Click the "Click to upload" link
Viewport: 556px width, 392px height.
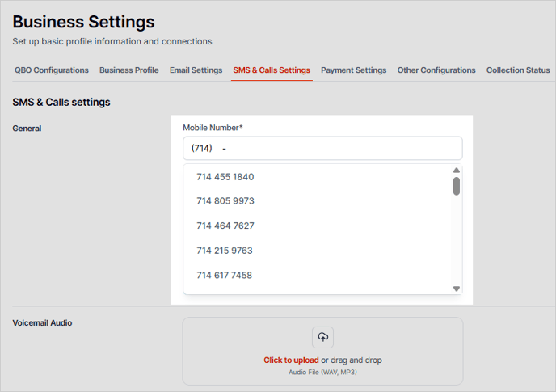click(x=291, y=360)
